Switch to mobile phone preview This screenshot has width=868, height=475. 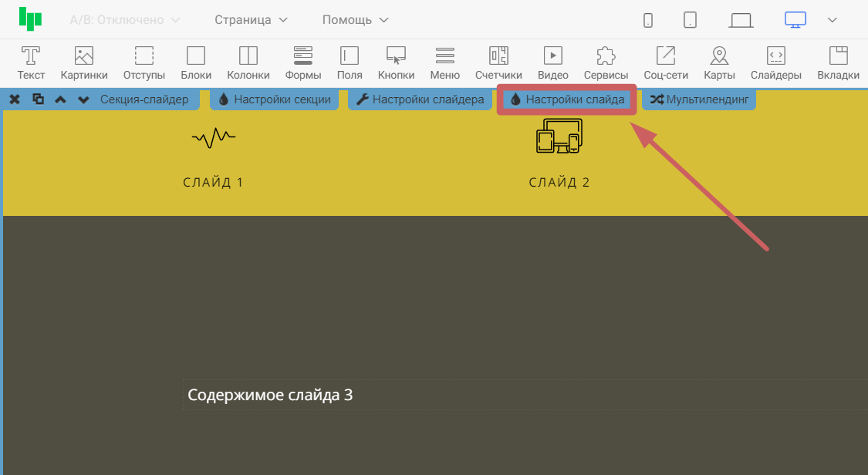click(648, 20)
